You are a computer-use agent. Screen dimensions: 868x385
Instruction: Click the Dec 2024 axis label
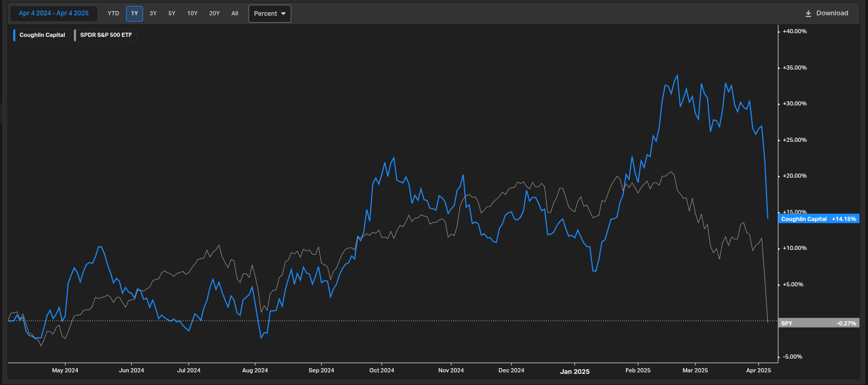click(x=511, y=370)
